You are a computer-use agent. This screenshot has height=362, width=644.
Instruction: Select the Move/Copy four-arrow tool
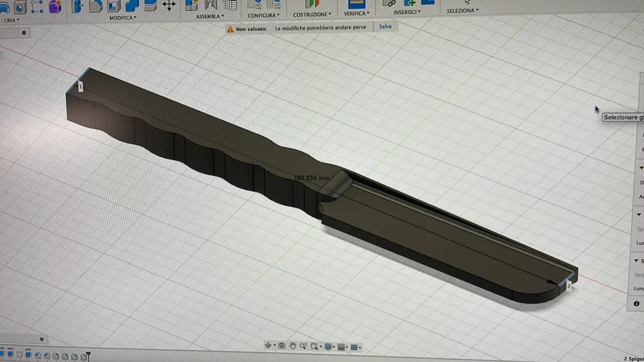169,5
